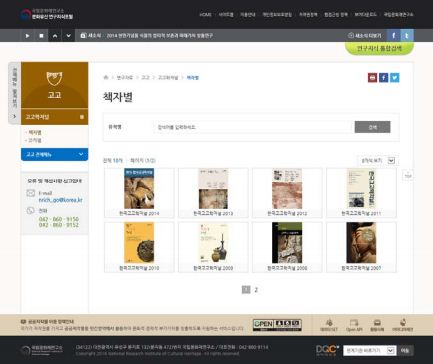This screenshot has width=433, height=364.
Task: Select 책자별 in the sidebar submenu
Action: [x=35, y=132]
